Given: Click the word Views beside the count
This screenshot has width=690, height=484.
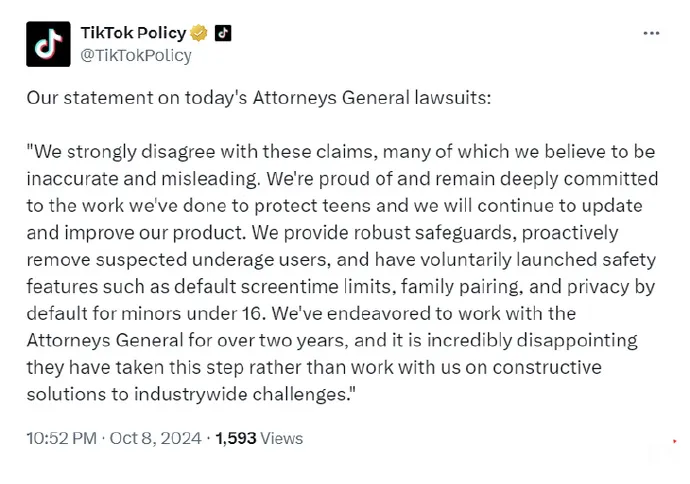Looking at the screenshot, I should coord(282,438).
